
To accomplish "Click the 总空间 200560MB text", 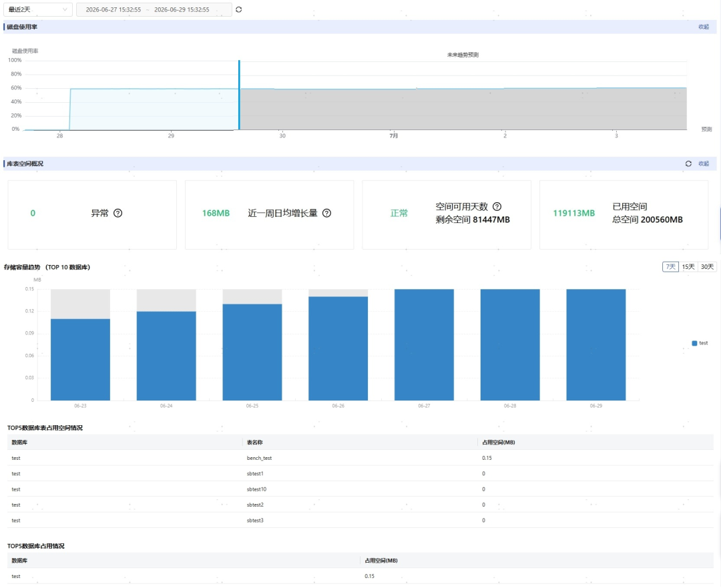I will [648, 220].
